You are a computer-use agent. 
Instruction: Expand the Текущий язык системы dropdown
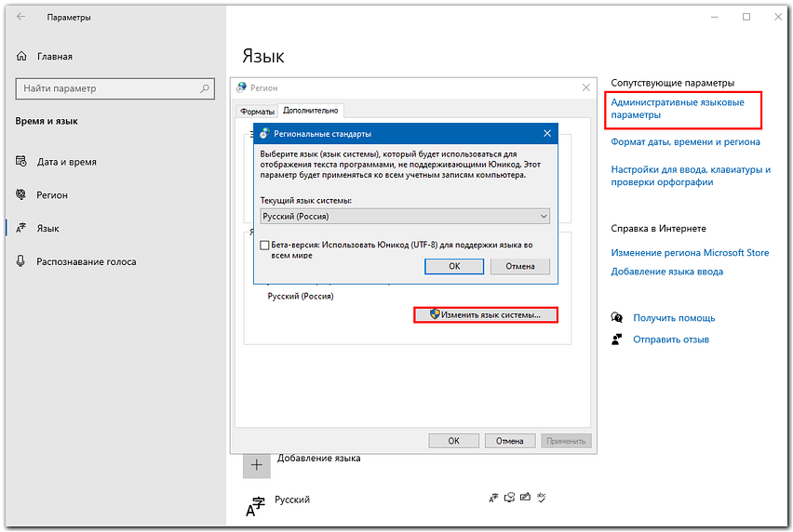pyautogui.click(x=405, y=217)
